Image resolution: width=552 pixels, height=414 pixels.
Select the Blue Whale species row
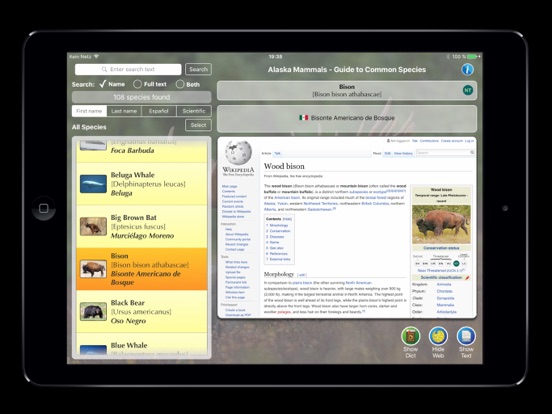tap(142, 345)
